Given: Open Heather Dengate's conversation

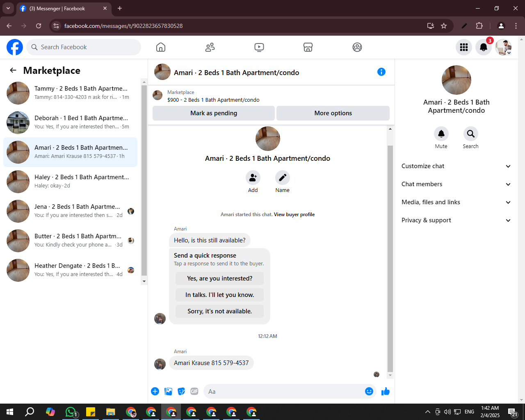Looking at the screenshot, I should pos(71,270).
